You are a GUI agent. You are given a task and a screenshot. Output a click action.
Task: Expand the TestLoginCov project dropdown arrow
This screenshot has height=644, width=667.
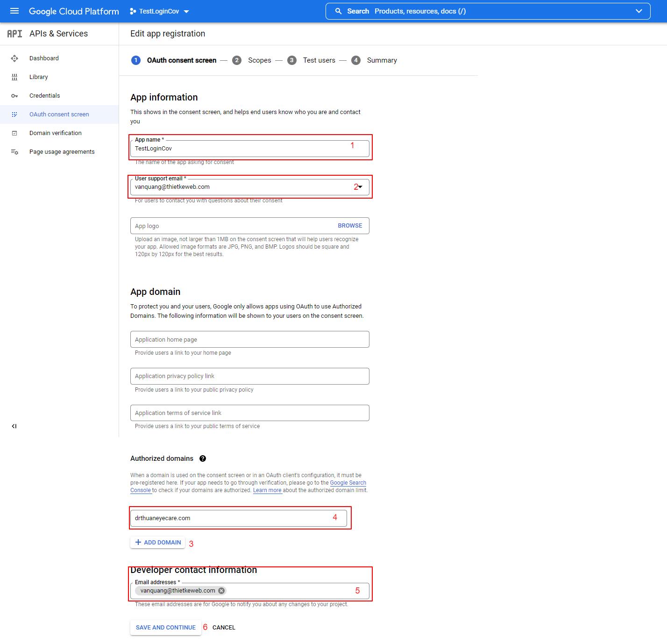pos(186,12)
